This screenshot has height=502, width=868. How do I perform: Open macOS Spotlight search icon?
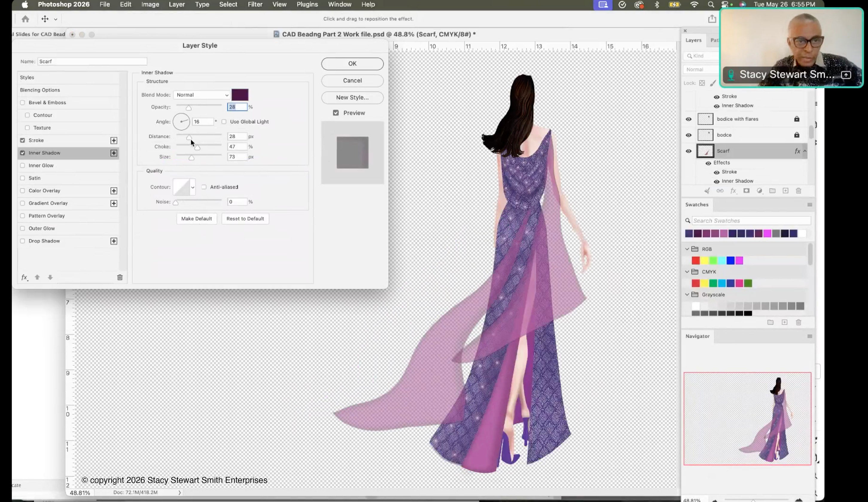pyautogui.click(x=711, y=4)
